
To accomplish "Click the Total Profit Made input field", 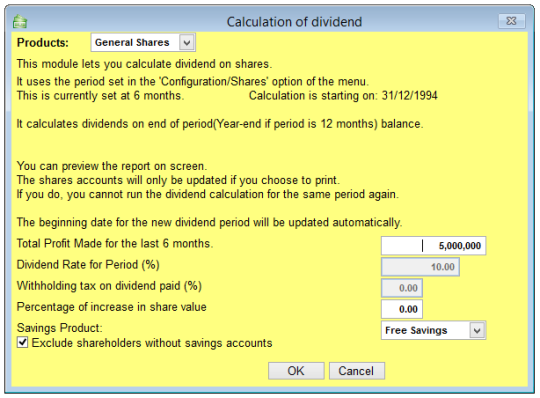I will click(433, 245).
